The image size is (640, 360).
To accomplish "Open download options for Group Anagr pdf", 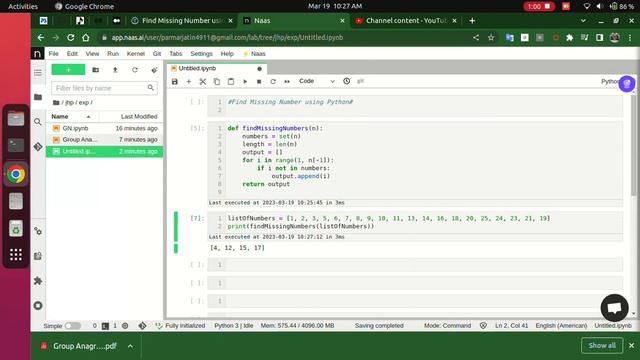I will [x=130, y=346].
